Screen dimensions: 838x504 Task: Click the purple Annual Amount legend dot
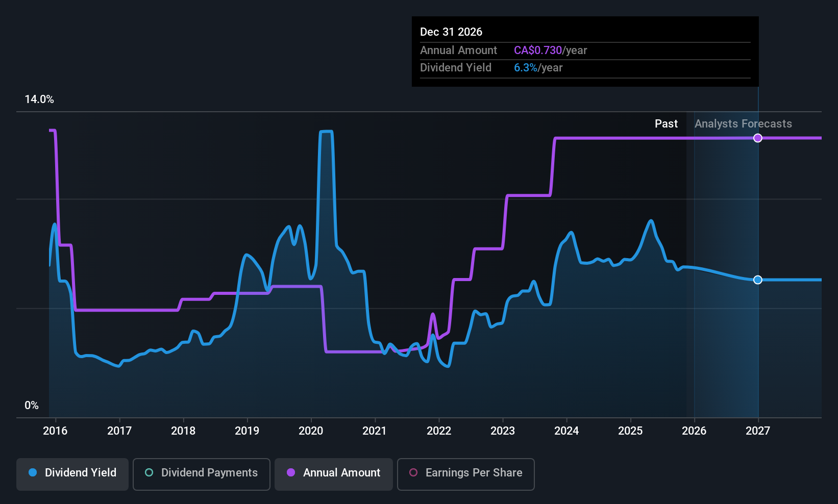(290, 473)
